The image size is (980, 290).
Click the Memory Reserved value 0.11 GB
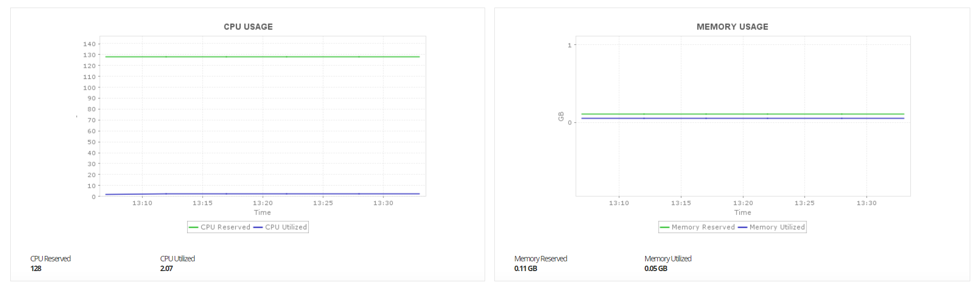click(x=526, y=268)
